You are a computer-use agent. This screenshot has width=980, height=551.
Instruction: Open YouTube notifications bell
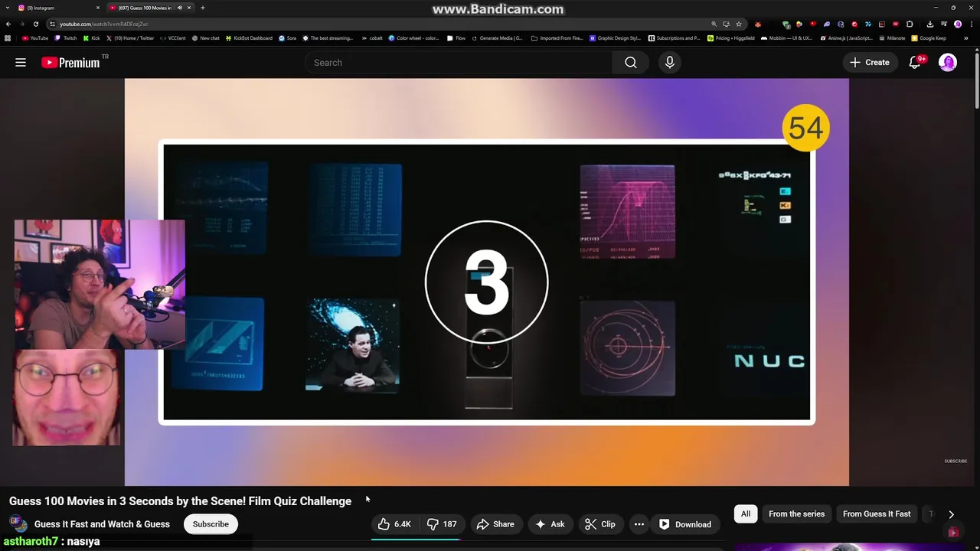click(915, 63)
